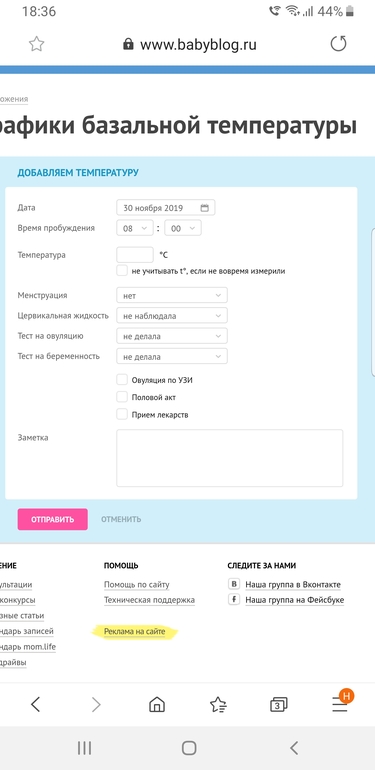Click the Vkontakte icon

click(x=234, y=584)
